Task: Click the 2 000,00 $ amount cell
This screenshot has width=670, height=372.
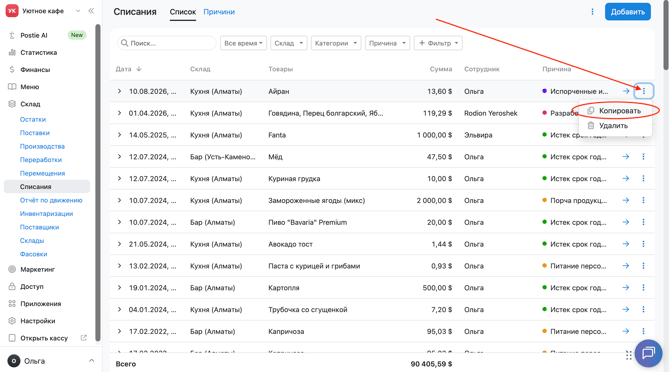Action: click(x=435, y=200)
